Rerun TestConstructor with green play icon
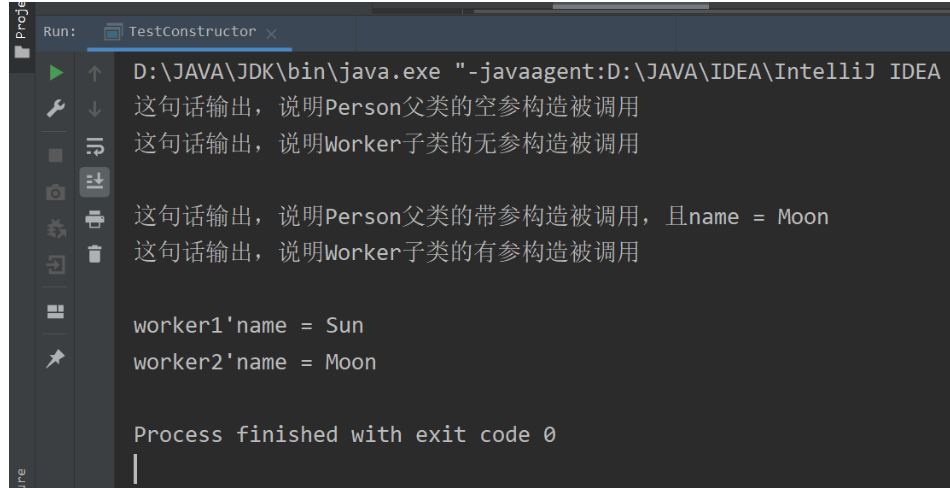The height and width of the screenshot is (488, 950). click(57, 72)
